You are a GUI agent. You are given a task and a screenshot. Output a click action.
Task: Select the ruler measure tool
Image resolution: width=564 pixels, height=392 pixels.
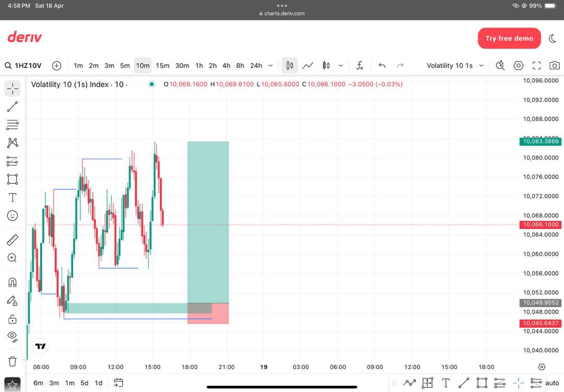[x=12, y=240]
